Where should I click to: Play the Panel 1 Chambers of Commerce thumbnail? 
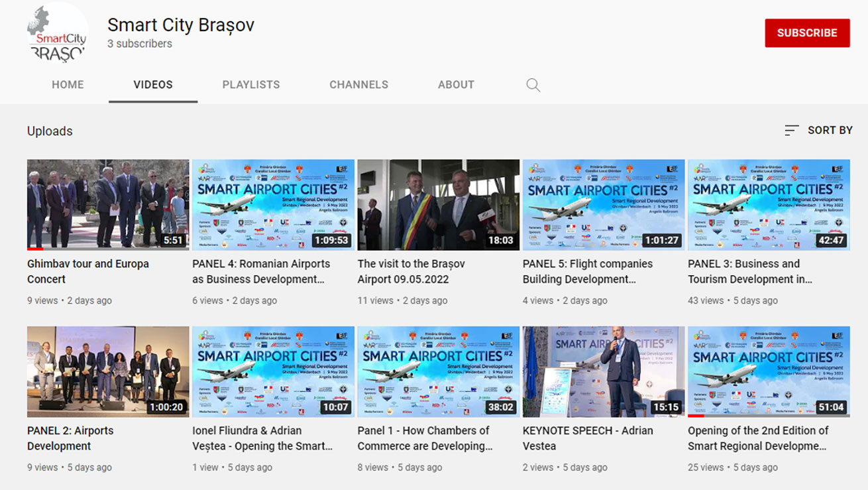438,371
